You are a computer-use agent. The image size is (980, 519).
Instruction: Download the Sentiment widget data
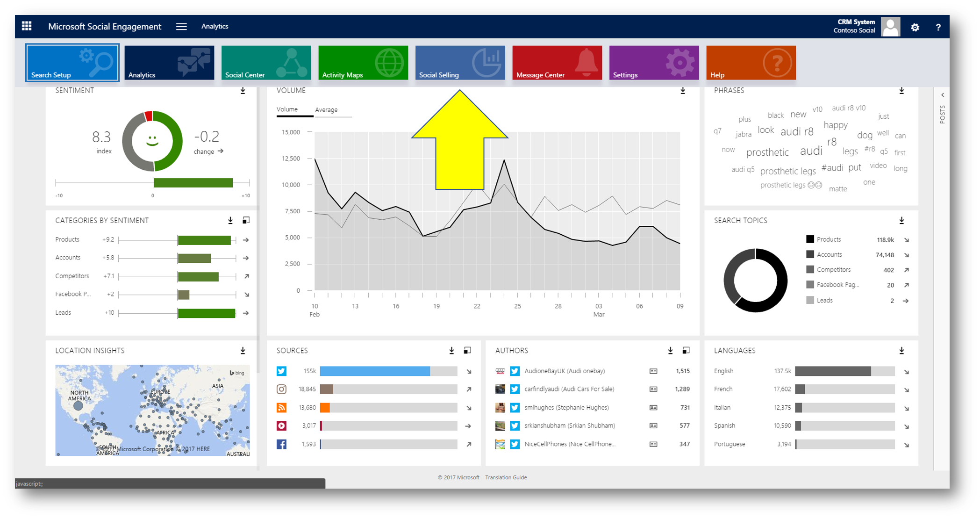pyautogui.click(x=243, y=91)
